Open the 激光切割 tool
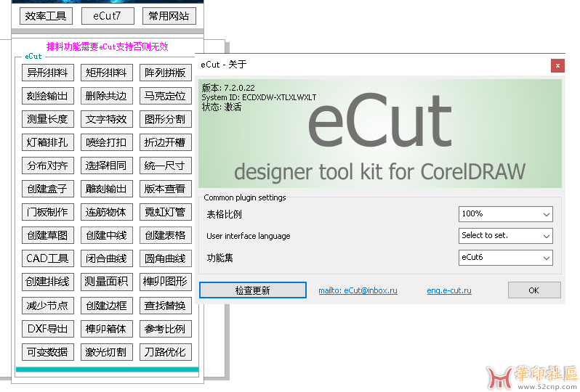The image size is (580, 392). pyautogui.click(x=107, y=352)
